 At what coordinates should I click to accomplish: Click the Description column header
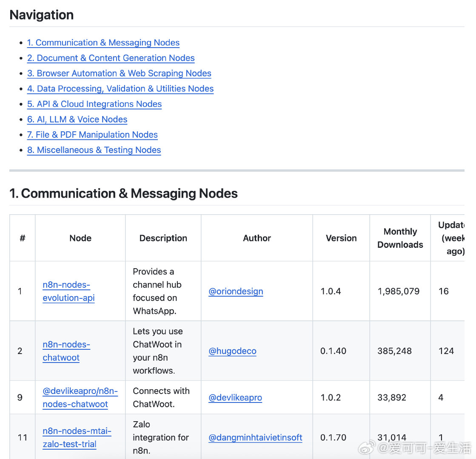[x=163, y=238]
